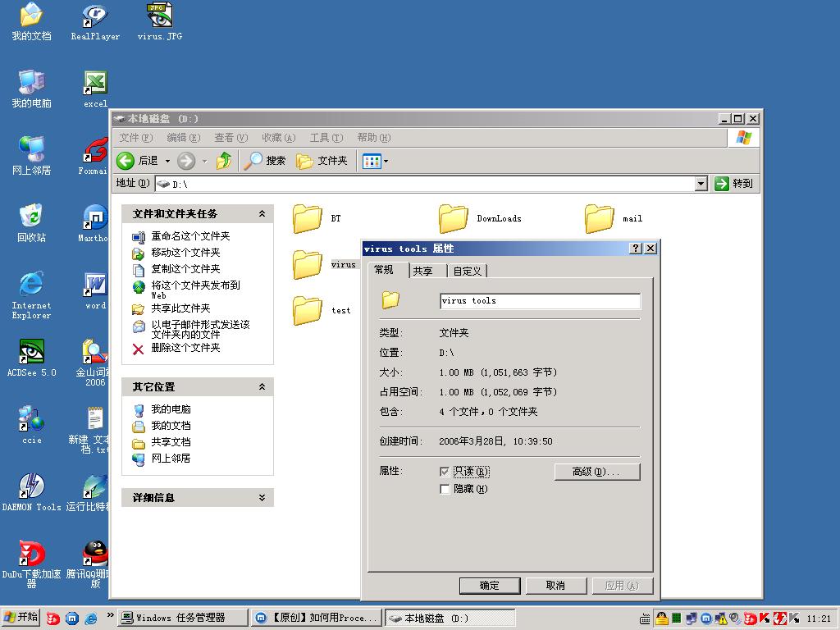Toggle the 只读 read-only checkbox
840x630 pixels.
(444, 472)
